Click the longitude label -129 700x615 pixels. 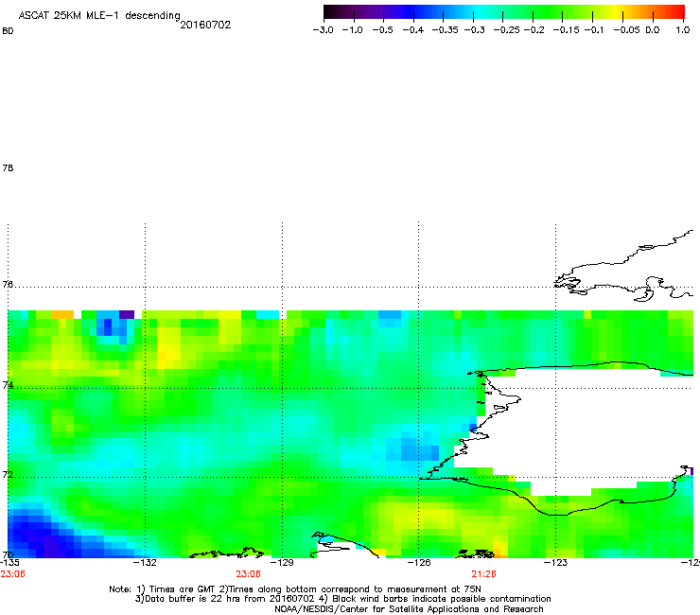click(x=282, y=562)
